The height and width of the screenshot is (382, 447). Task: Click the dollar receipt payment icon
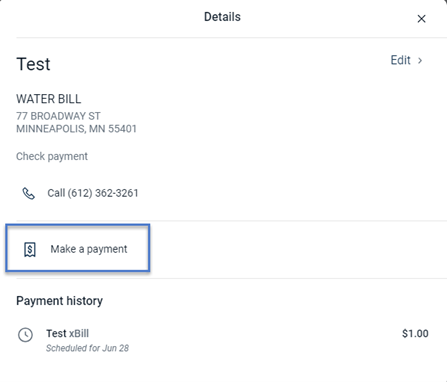[30, 249]
